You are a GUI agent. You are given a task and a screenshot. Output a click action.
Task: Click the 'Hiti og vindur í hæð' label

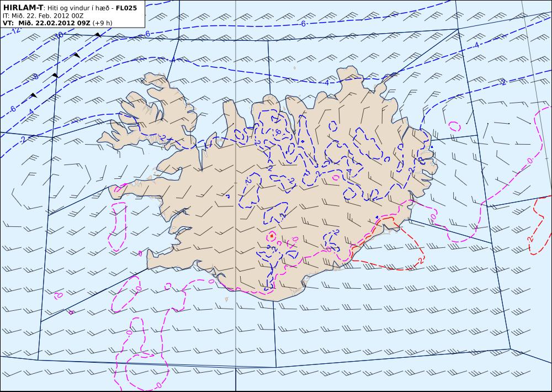tap(78, 8)
